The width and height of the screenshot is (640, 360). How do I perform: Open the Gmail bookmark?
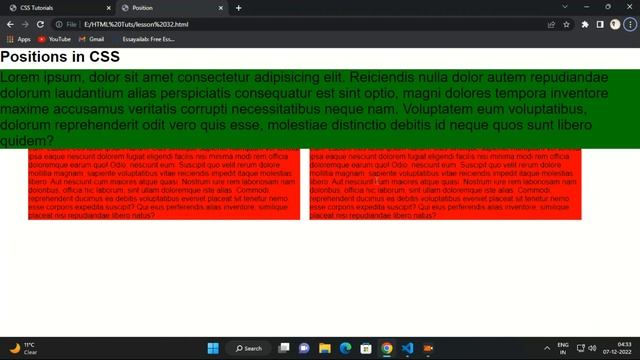pos(91,39)
